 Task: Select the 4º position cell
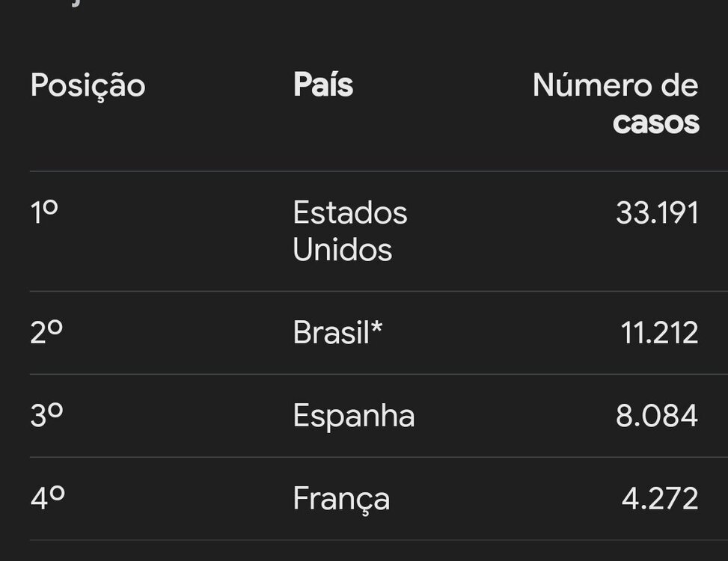[x=47, y=499]
